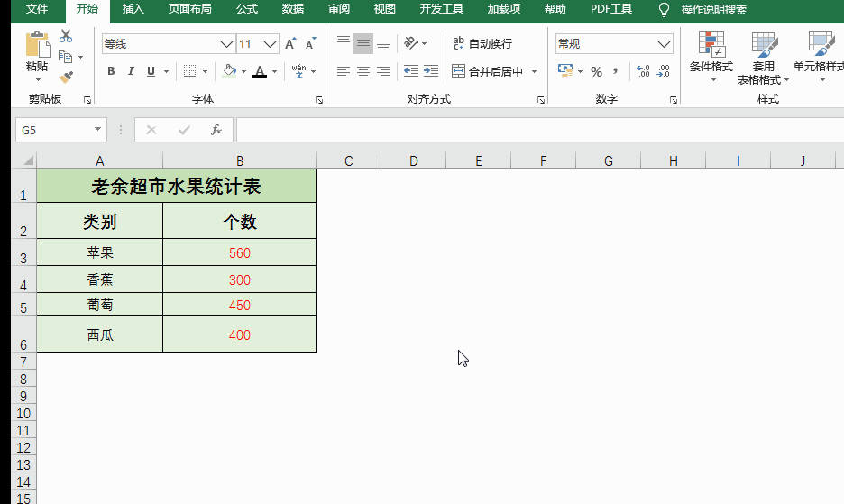The width and height of the screenshot is (844, 504).
Task: Open font settings dialog launcher
Action: 319,100
